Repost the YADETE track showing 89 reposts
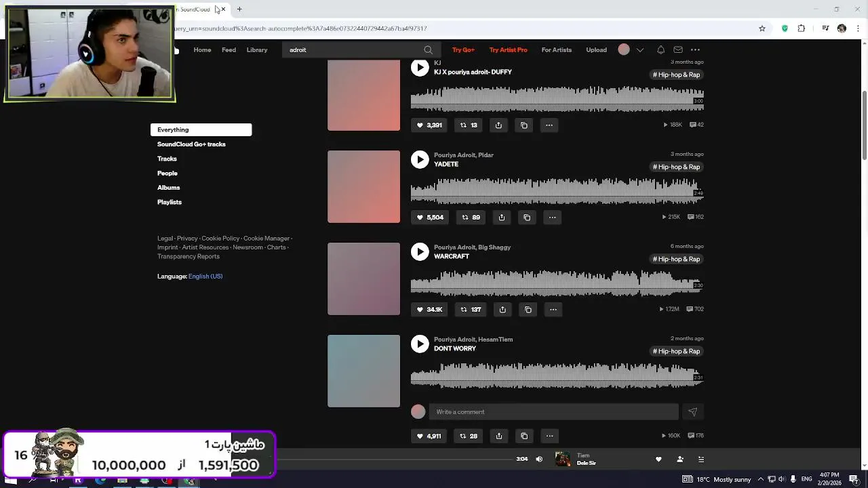This screenshot has width=868, height=488. click(x=471, y=217)
